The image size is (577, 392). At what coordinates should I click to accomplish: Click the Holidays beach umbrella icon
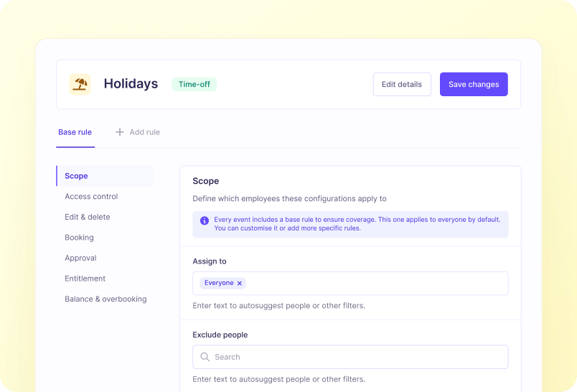point(80,84)
